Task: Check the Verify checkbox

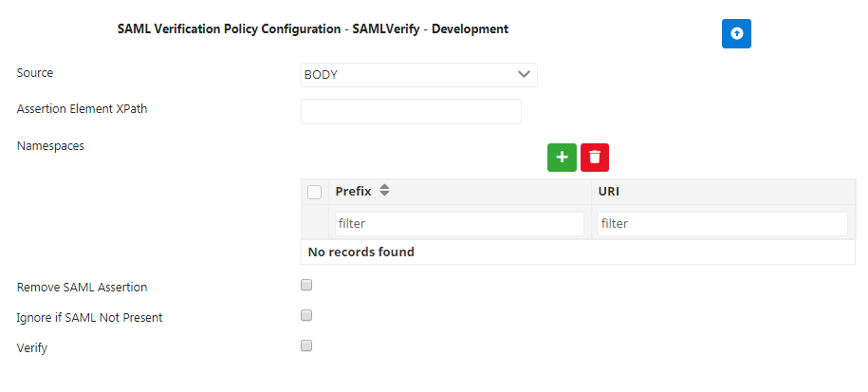Action: click(306, 345)
